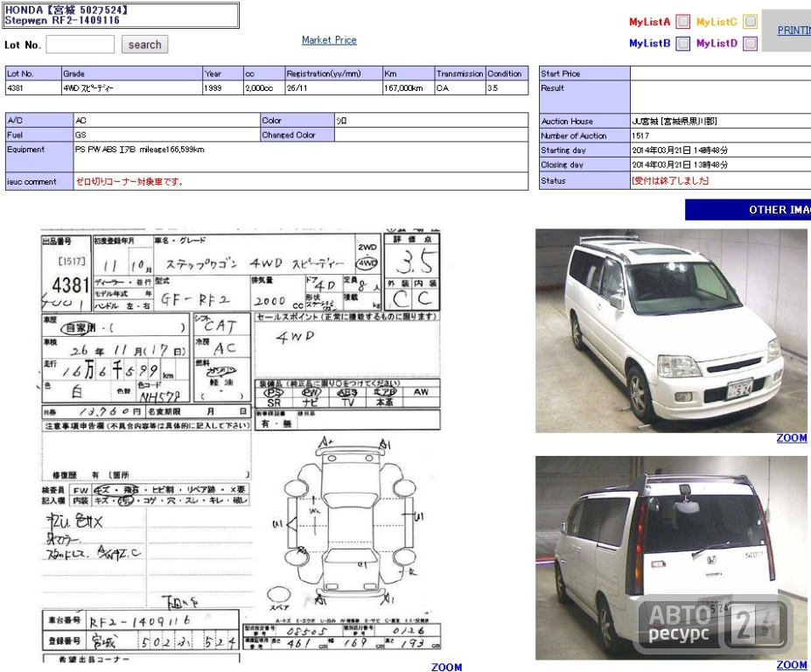Click the search button
Viewport: 811px width, 672px height.
[145, 45]
